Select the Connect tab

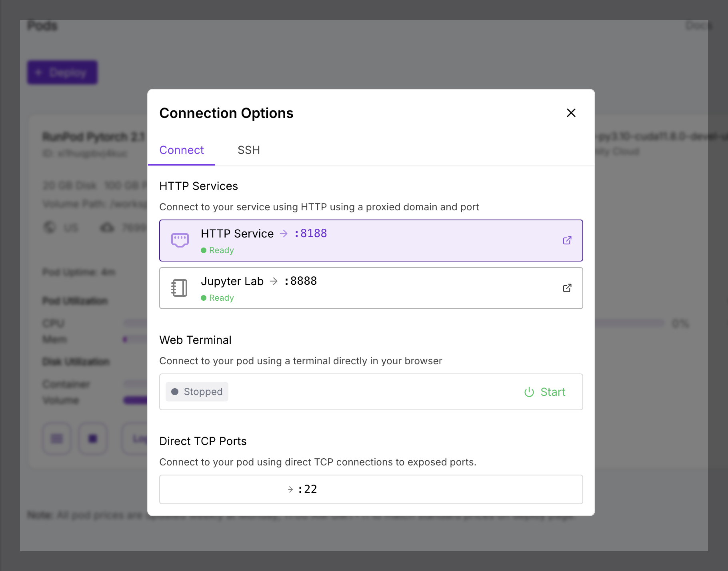(181, 150)
